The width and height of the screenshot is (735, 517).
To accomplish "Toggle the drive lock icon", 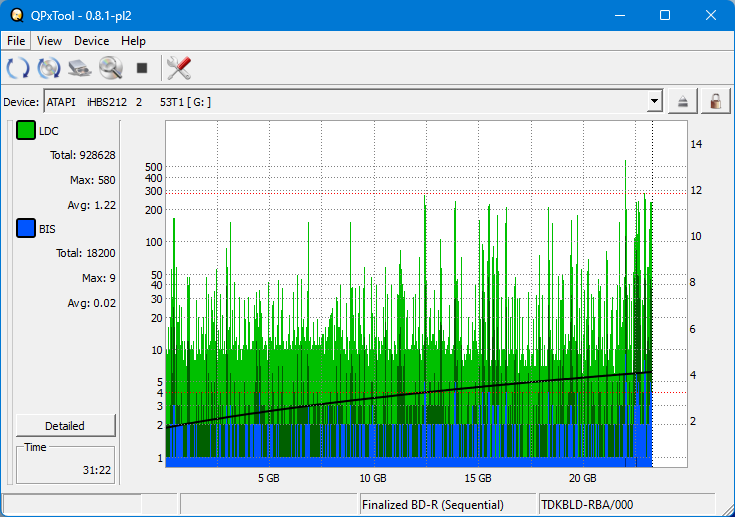I will (715, 101).
